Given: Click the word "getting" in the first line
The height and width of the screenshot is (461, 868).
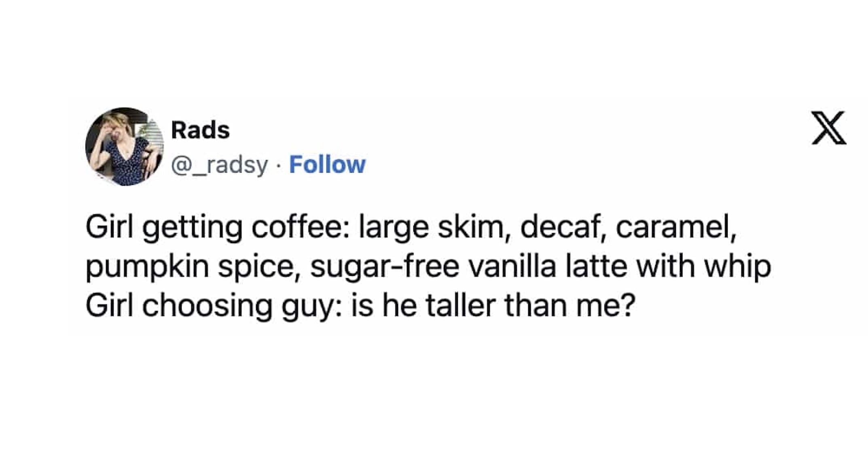Looking at the screenshot, I should (x=192, y=228).
